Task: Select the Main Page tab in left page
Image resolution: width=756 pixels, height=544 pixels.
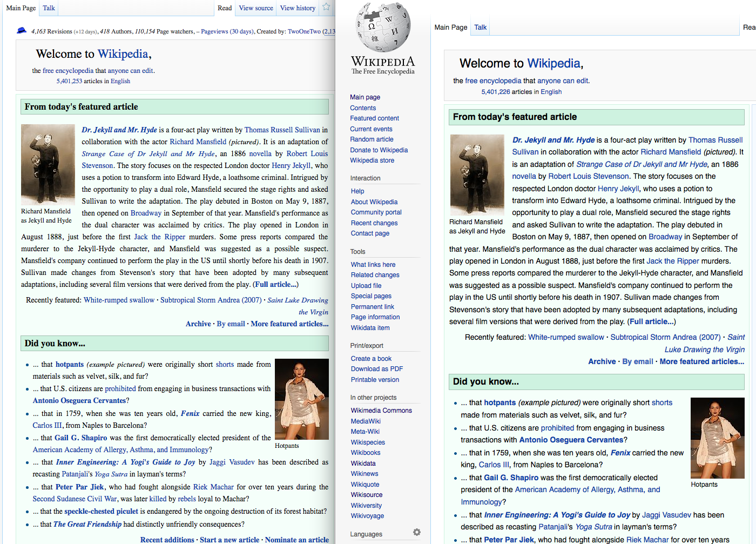Action: click(x=21, y=8)
